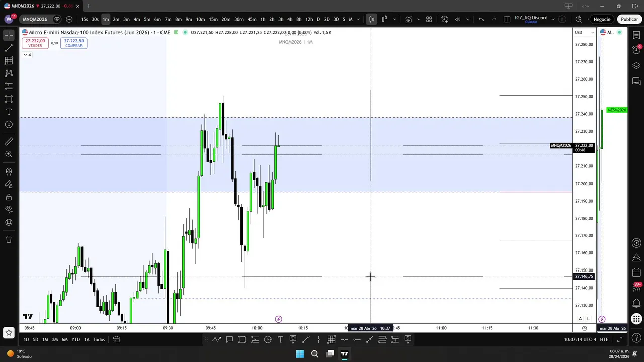Open indicator templates grid

click(x=429, y=19)
